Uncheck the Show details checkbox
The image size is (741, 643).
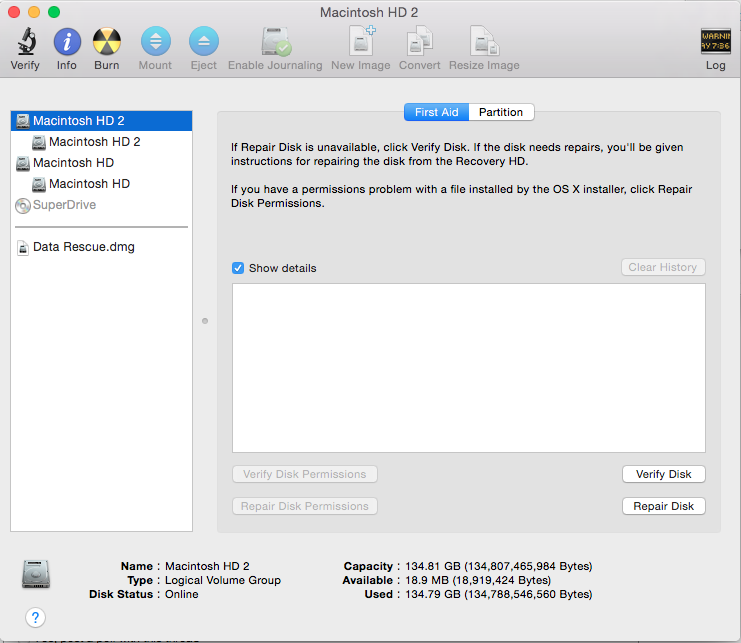click(238, 268)
